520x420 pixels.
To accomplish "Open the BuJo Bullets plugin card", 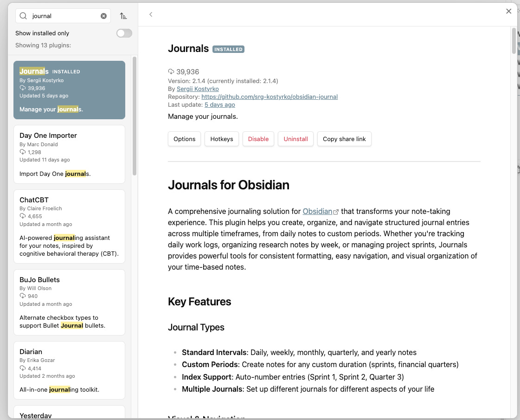I will [69, 302].
